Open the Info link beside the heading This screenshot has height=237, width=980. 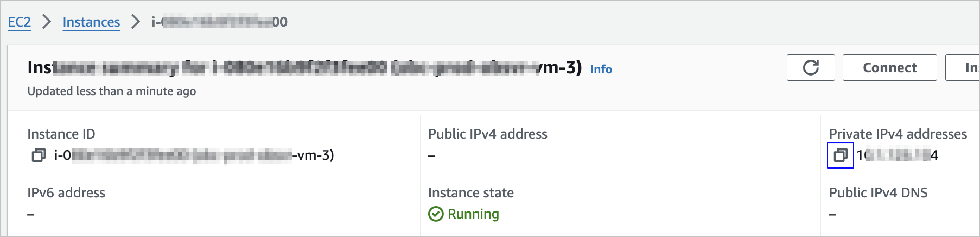(x=601, y=69)
